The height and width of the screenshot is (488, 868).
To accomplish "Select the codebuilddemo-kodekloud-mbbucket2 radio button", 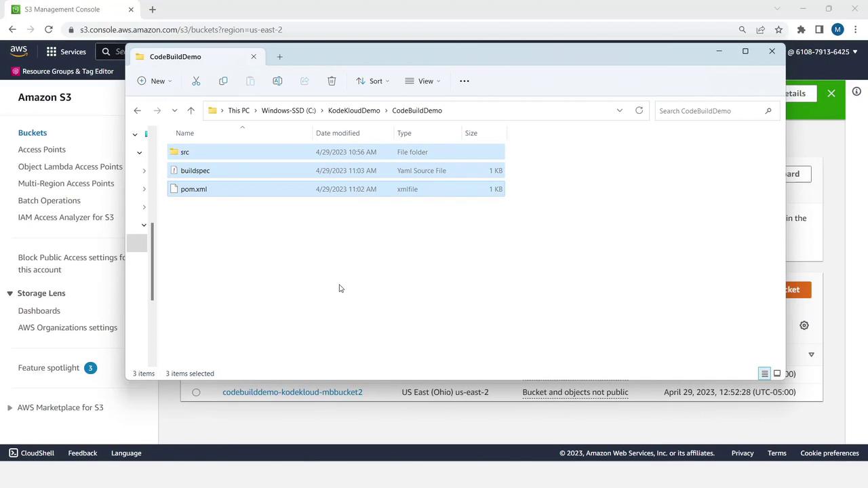I will [x=196, y=392].
